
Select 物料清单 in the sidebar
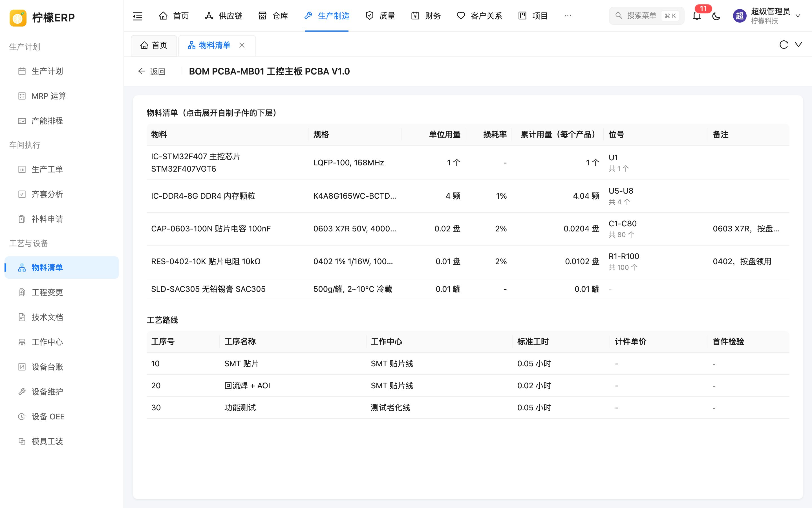[x=62, y=268]
